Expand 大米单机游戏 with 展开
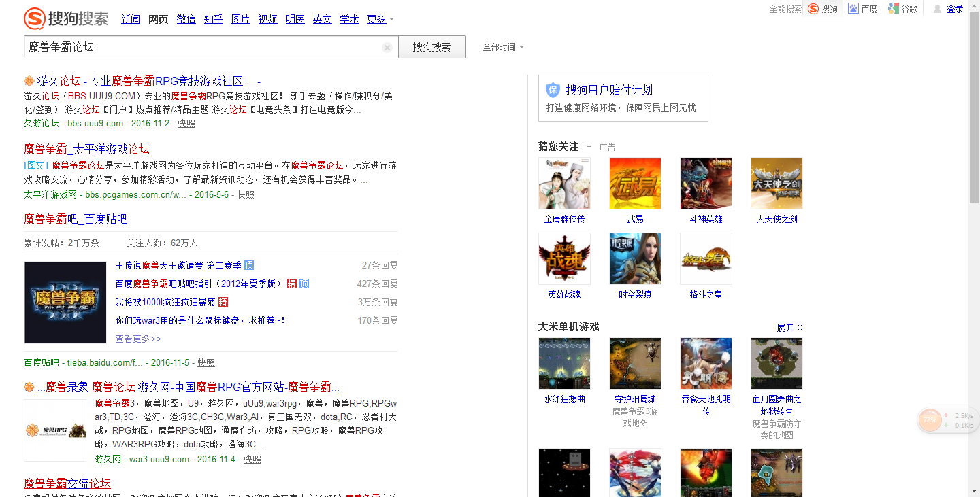Viewport: 980px width, 497px height. coord(790,328)
